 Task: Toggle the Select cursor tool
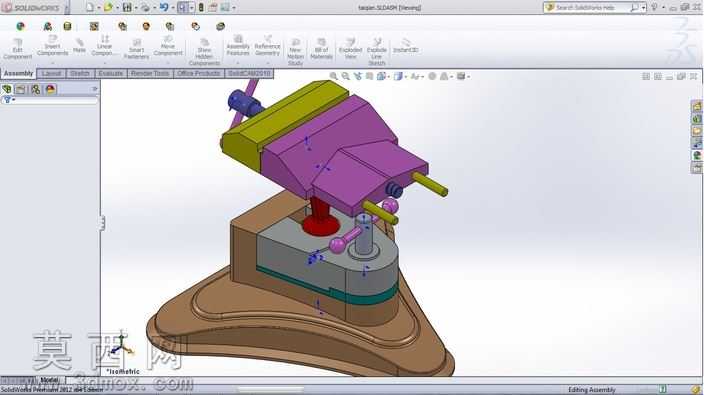(183, 8)
